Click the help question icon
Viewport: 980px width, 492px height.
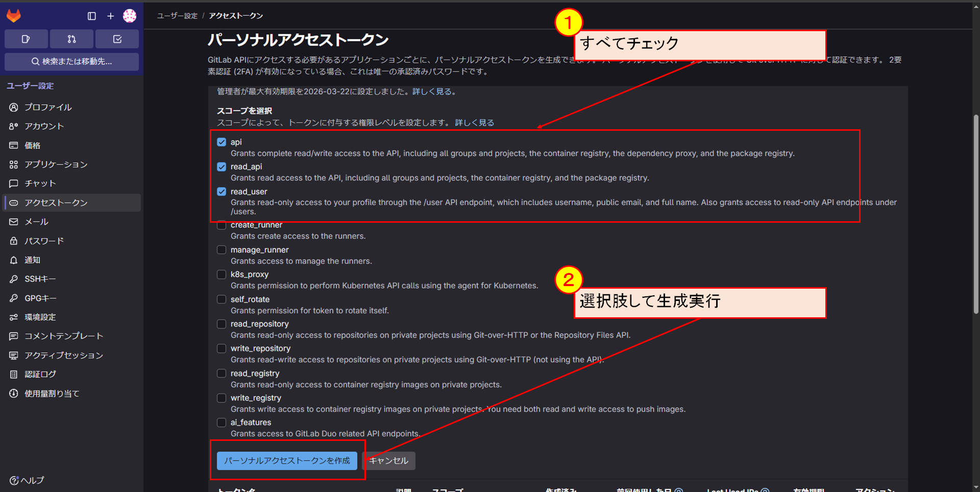(x=14, y=480)
